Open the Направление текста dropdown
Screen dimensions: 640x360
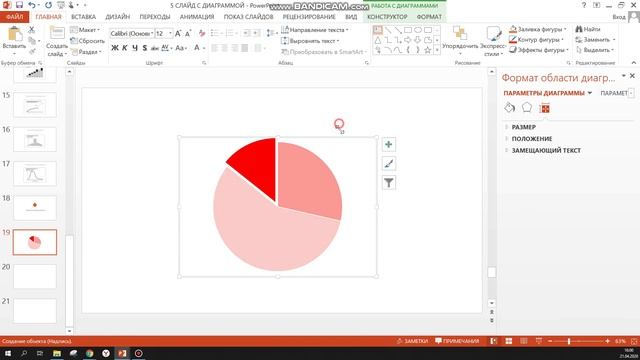[315, 30]
